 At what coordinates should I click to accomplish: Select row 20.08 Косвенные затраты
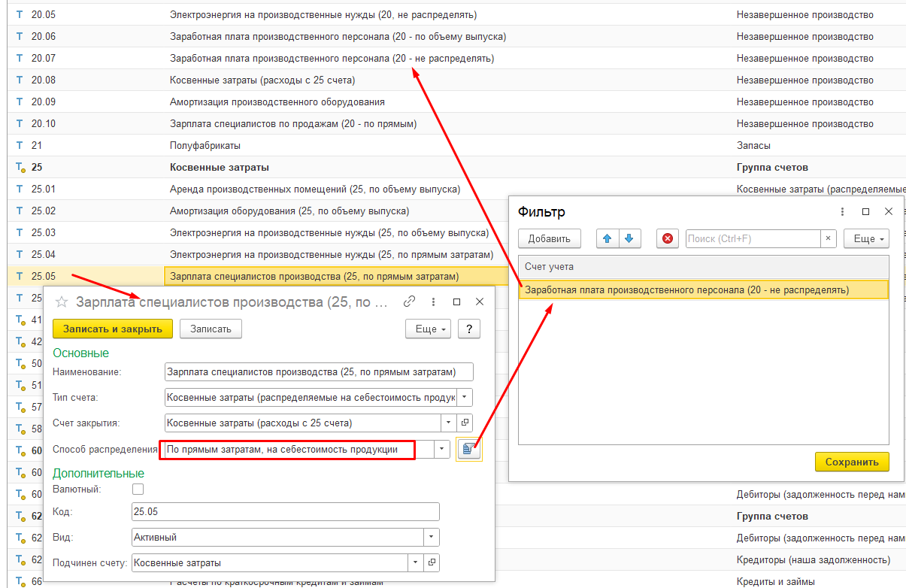tap(456, 80)
